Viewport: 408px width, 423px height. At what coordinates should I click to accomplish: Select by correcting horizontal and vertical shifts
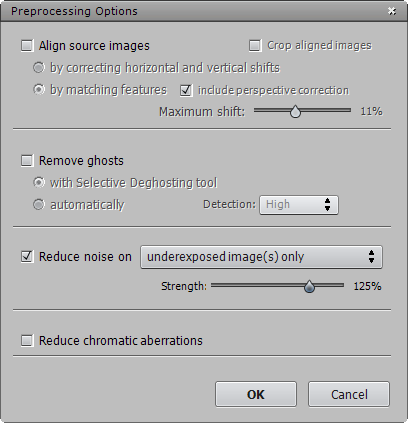pos(39,68)
